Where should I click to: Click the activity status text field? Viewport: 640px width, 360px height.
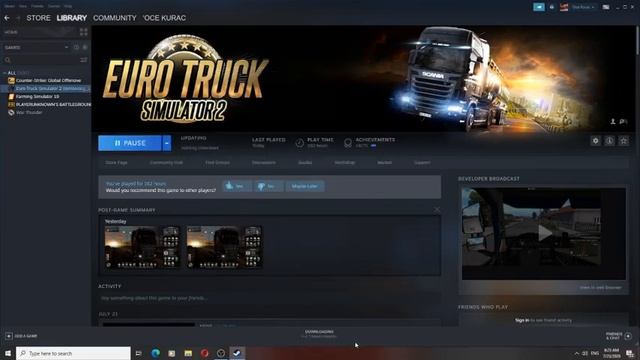click(269, 298)
